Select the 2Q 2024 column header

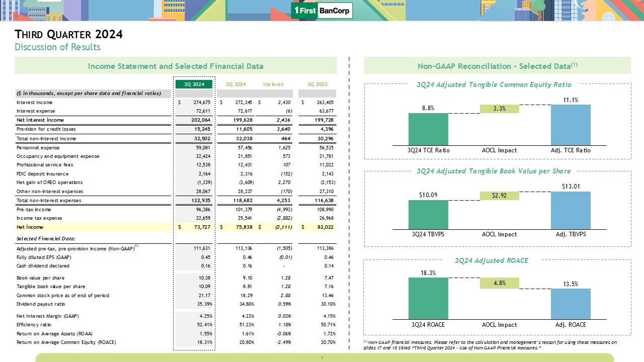(236, 84)
